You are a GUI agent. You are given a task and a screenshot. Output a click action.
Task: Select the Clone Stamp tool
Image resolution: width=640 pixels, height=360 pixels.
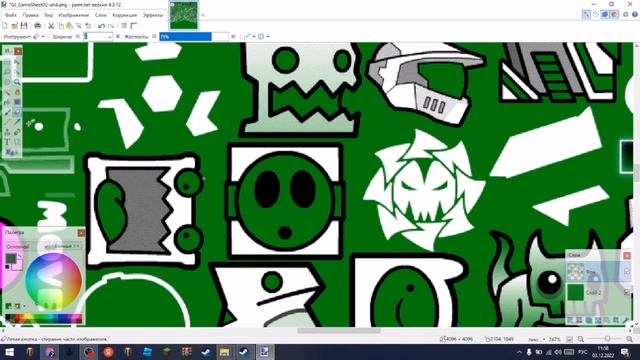pos(7,132)
